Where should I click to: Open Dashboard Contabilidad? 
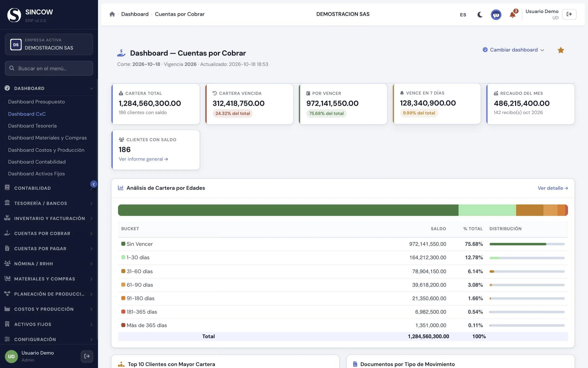[37, 162]
